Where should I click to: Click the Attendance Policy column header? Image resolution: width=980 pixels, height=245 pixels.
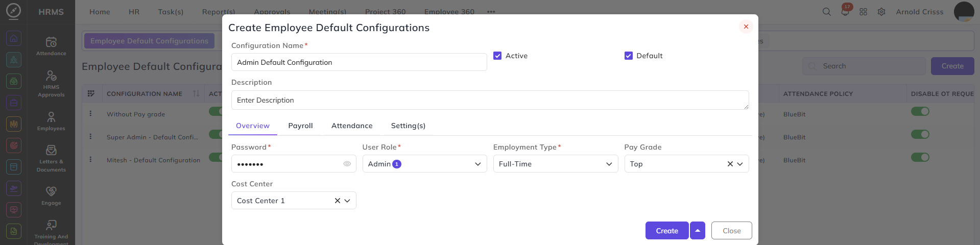point(818,94)
